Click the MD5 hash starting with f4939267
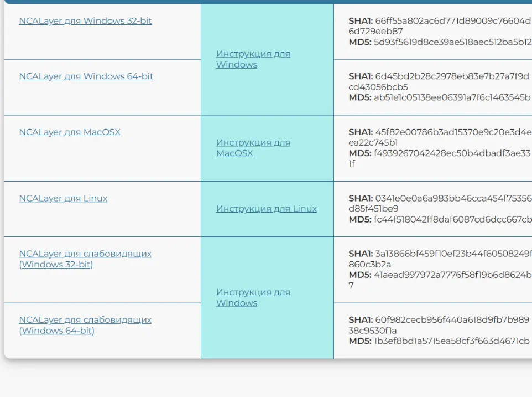Screen dimensions: 532x397 [452, 153]
